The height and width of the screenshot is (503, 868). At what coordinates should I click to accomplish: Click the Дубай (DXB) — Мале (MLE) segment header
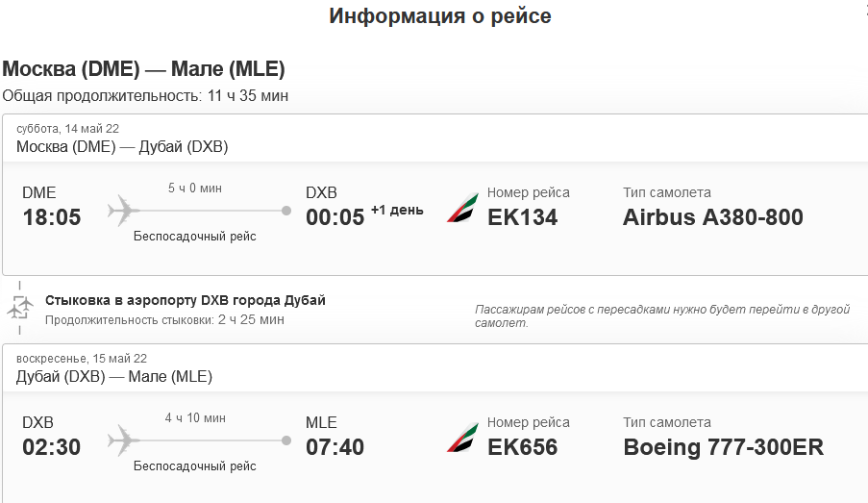[114, 377]
